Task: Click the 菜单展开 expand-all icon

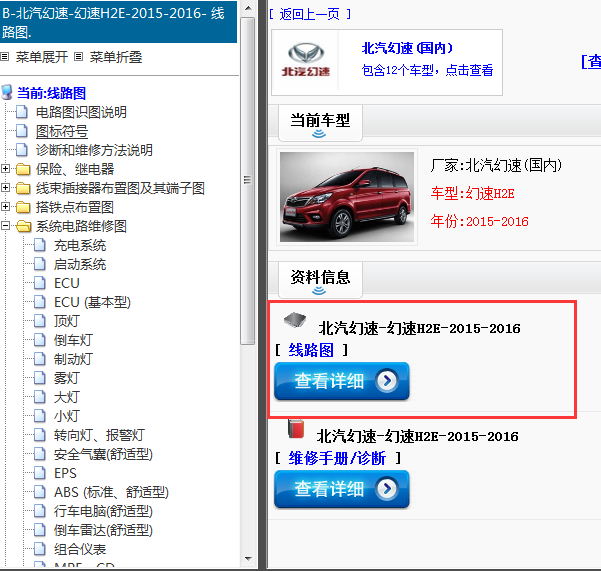Action: (x=5, y=57)
